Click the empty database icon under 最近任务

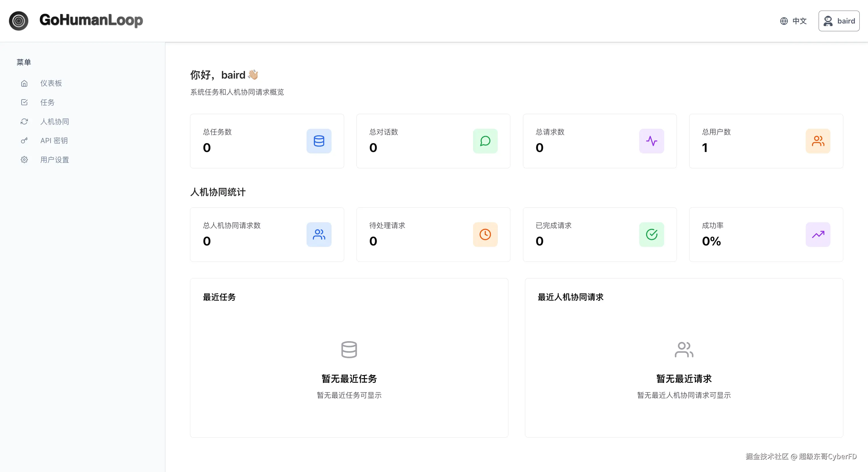pyautogui.click(x=349, y=350)
